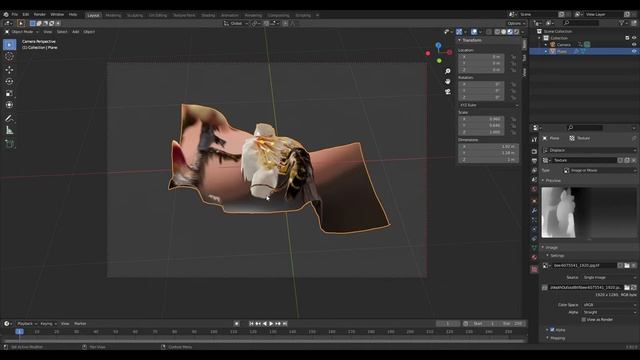Open Source dropdown showing Single Image
640x360 pixels.
pyautogui.click(x=609, y=278)
